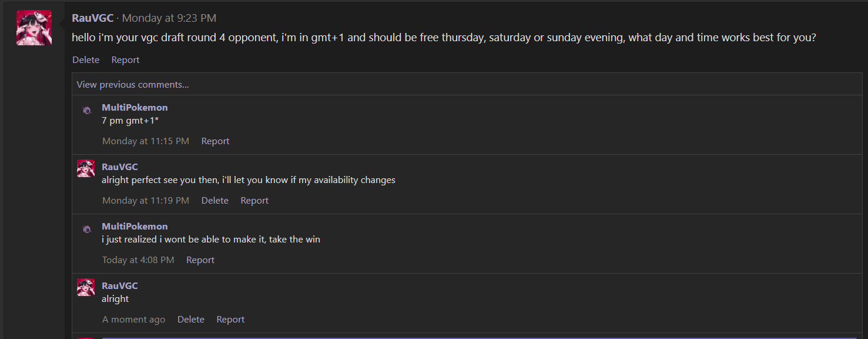
Task: Open the MultiPokemon username above '7 pm gmt+1*'
Action: (x=135, y=108)
